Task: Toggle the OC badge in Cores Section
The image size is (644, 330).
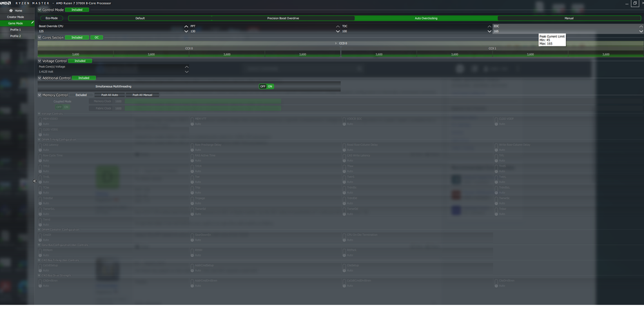Action: [x=97, y=37]
